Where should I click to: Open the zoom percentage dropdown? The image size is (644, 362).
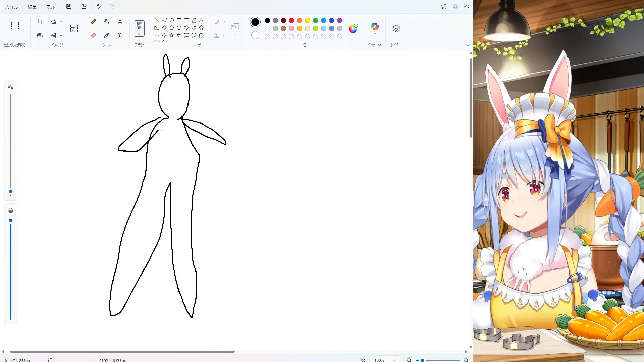[x=394, y=360]
